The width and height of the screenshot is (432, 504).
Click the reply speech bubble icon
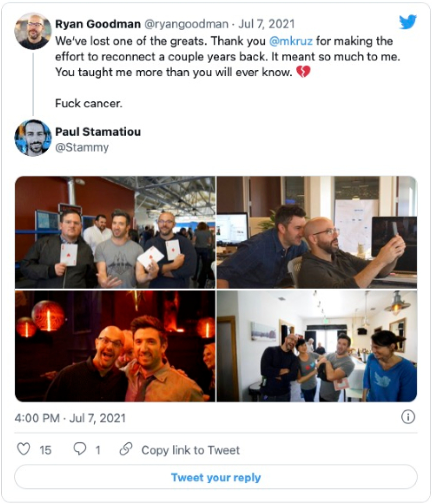(81, 449)
